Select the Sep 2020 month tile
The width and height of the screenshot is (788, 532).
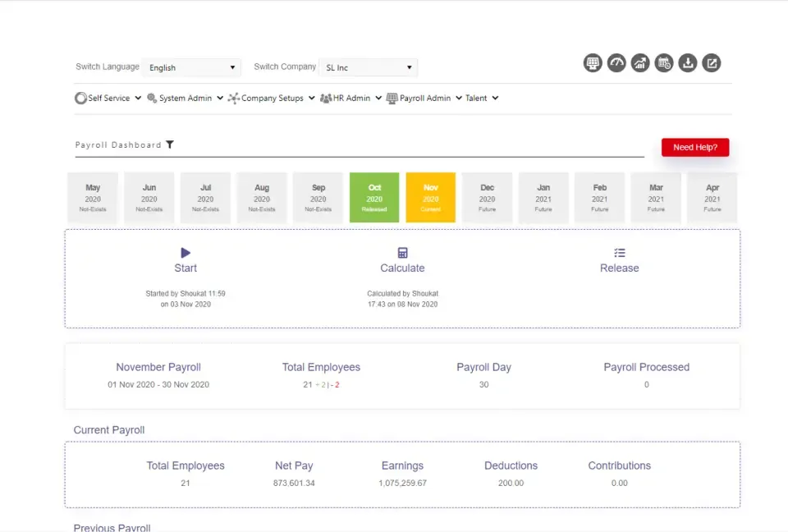click(x=318, y=198)
